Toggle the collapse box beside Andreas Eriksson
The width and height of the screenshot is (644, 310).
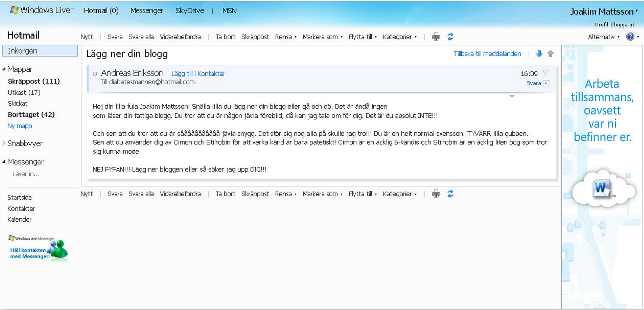pos(95,74)
